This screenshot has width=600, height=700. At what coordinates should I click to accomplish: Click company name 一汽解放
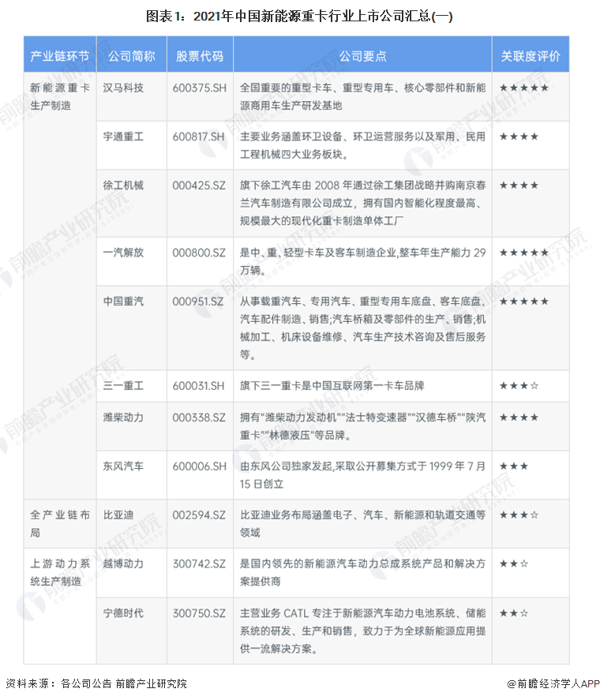click(x=123, y=253)
